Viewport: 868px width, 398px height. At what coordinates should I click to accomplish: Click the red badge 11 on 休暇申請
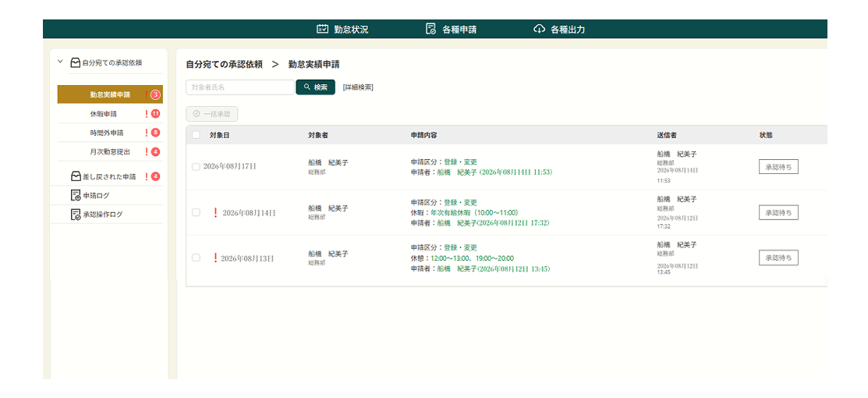tap(155, 114)
